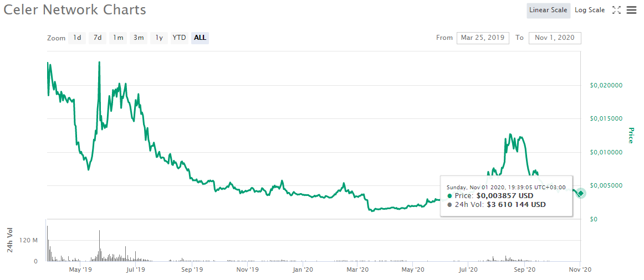Click the Celer Network Charts heading
This screenshot has width=644, height=280.
[x=75, y=10]
